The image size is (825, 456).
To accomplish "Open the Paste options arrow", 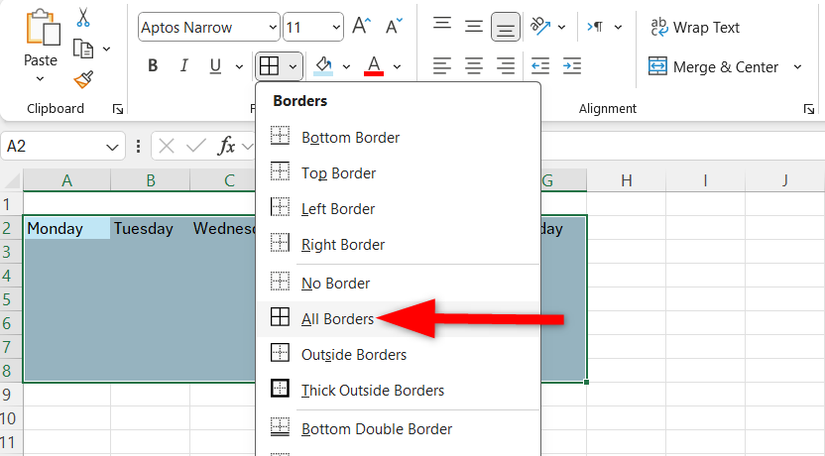I will pos(40,79).
